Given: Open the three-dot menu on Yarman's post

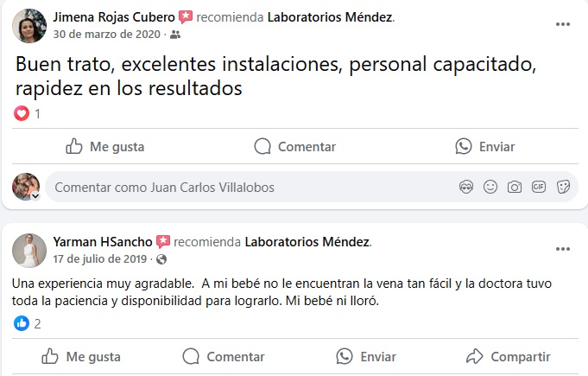Looking at the screenshot, I should click(x=562, y=249).
